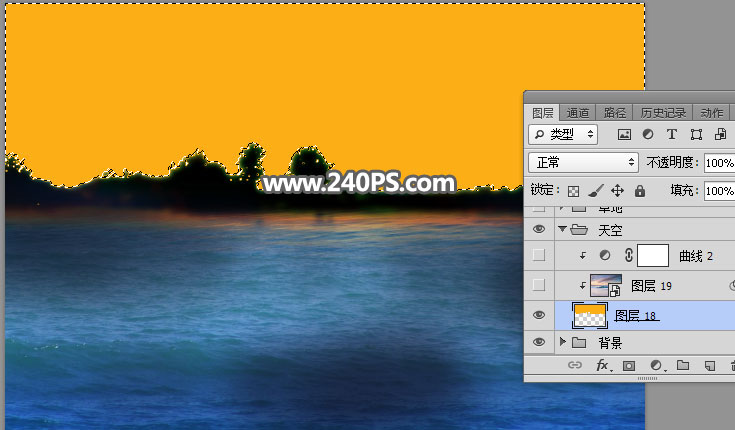Expand the 背景 layer group
Screen dimensions: 735x430
click(562, 343)
